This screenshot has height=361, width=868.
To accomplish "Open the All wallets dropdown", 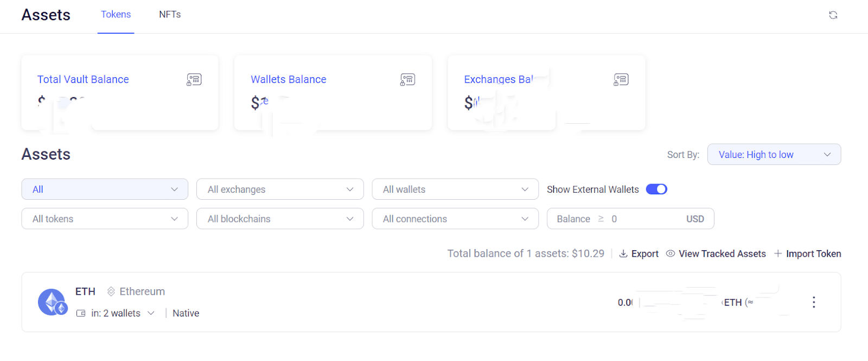I will point(455,189).
